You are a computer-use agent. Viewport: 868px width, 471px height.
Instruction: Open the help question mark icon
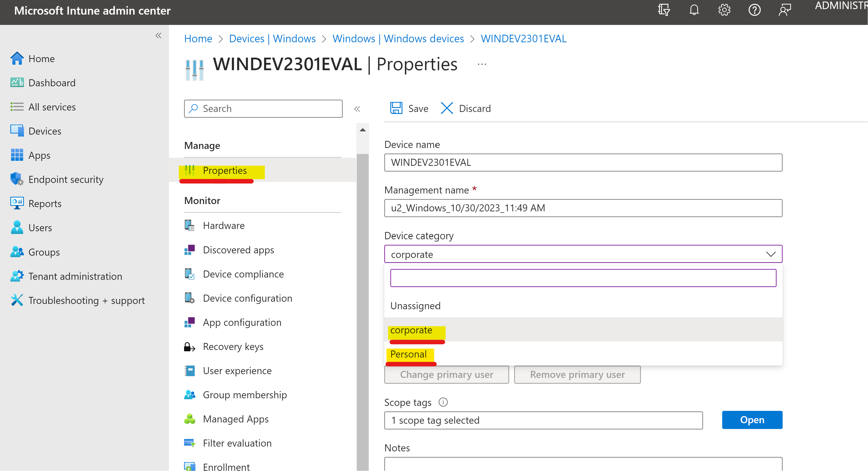(x=754, y=10)
